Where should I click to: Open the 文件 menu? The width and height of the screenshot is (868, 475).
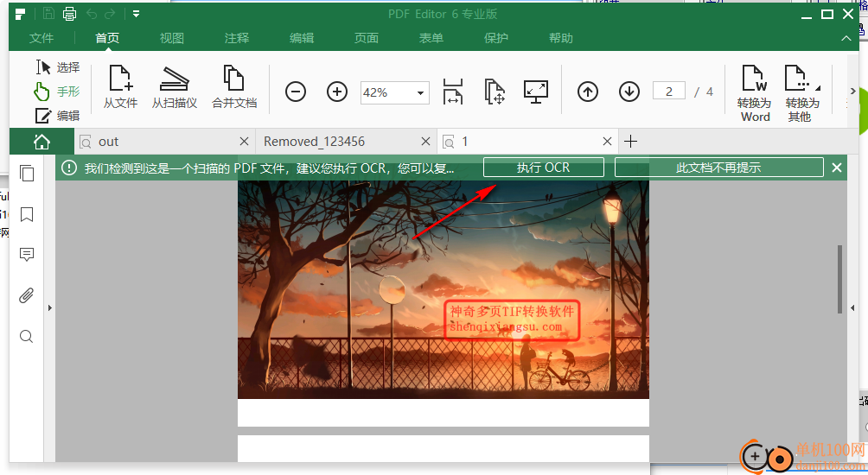click(41, 38)
